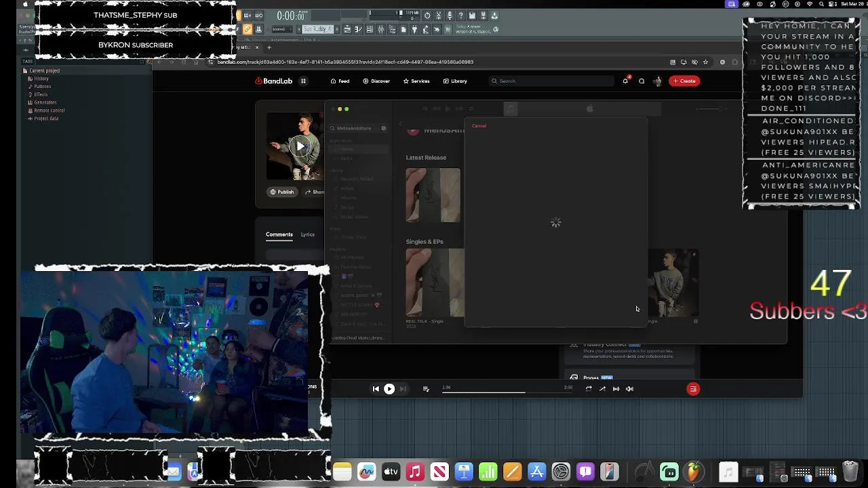Open the BandLab apps grid menu

pos(303,81)
